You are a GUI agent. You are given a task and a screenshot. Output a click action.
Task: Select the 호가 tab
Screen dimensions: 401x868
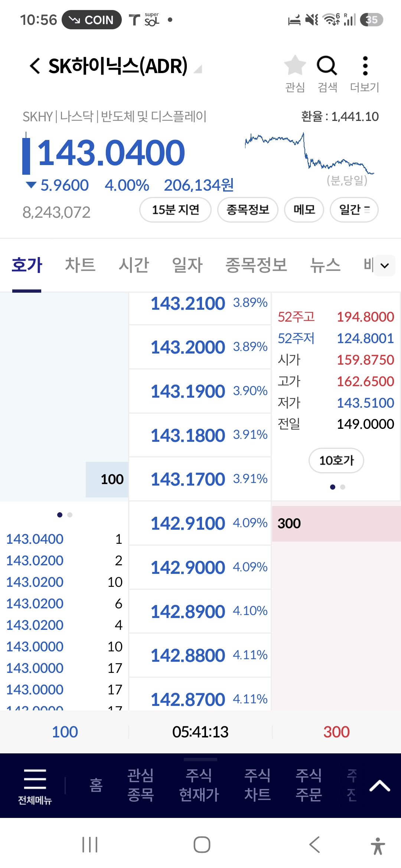point(27,265)
